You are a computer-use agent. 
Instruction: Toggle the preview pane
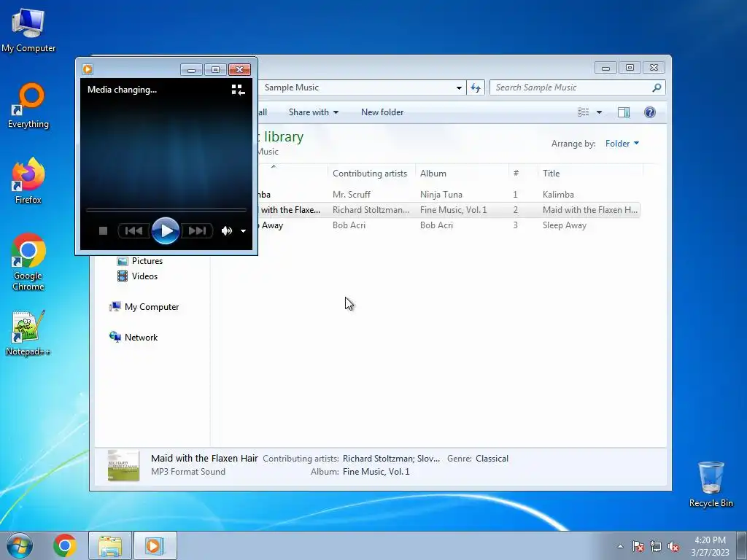624,112
